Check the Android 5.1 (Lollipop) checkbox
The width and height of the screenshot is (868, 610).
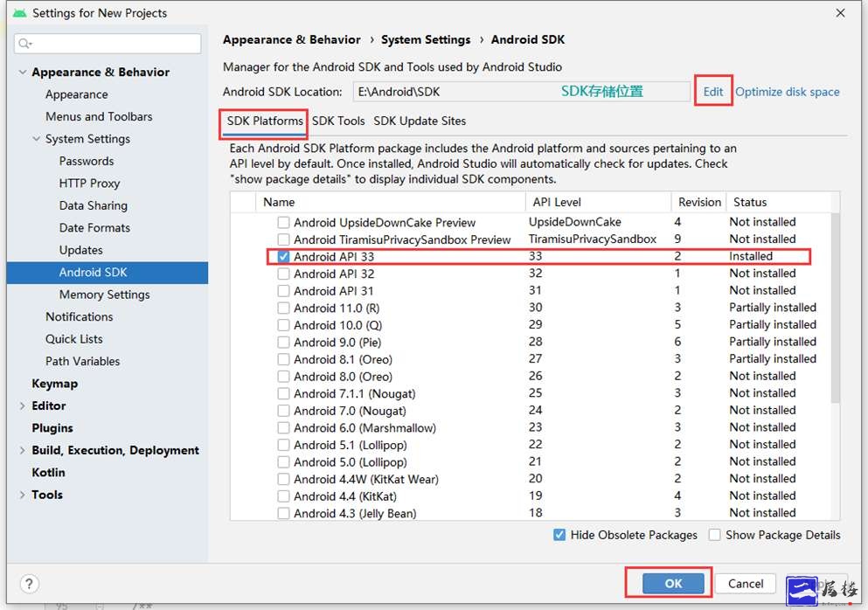pyautogui.click(x=283, y=446)
